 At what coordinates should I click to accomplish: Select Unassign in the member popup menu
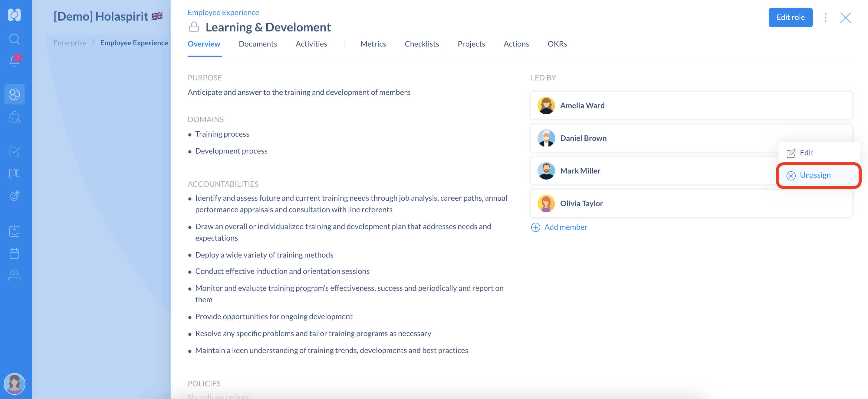point(819,175)
